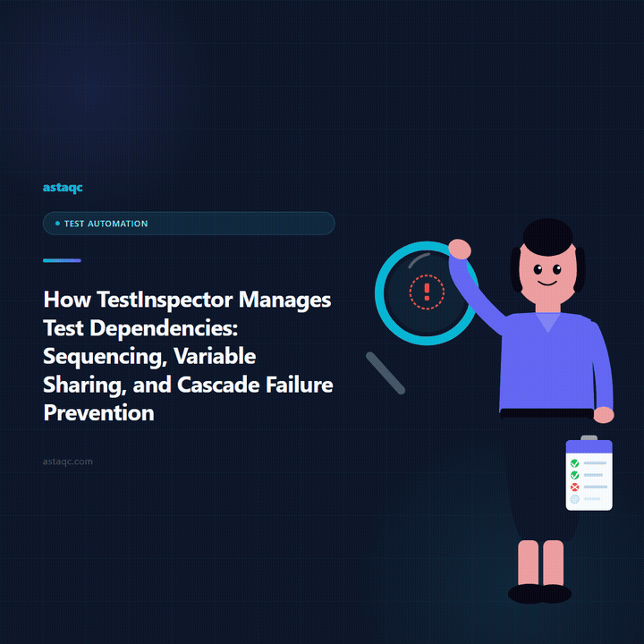Click the headline line "Prevention"
Viewport: 644px width, 644px height.
coord(98,412)
